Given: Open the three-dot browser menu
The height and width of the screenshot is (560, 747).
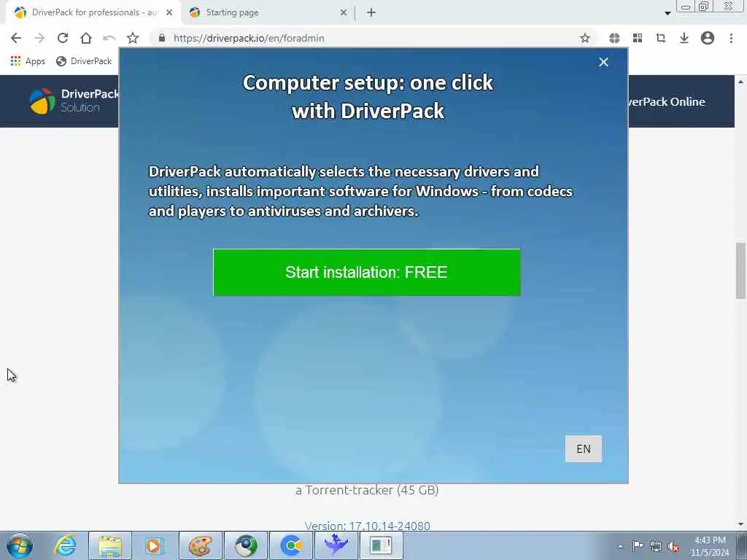Looking at the screenshot, I should coord(731,38).
